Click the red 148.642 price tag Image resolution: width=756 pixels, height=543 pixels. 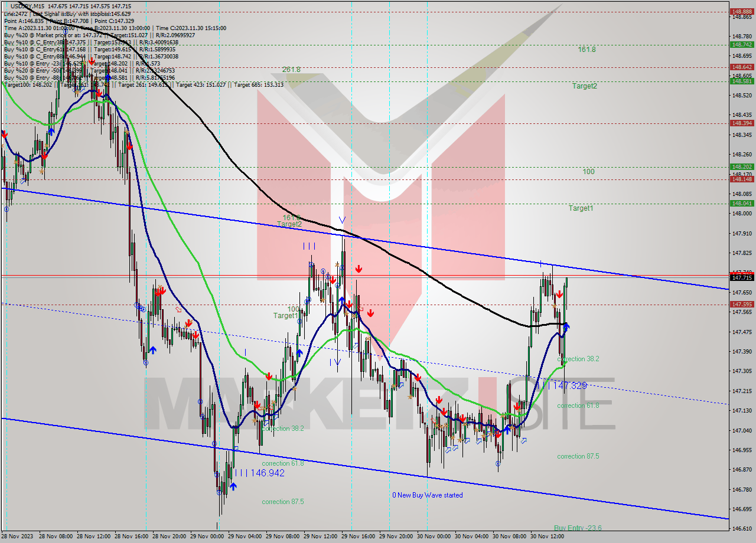(x=742, y=67)
